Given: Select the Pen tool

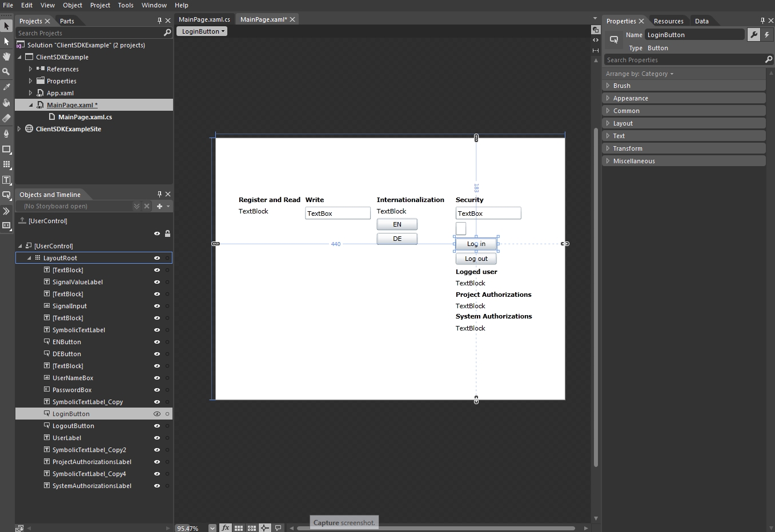Looking at the screenshot, I should 6,134.
